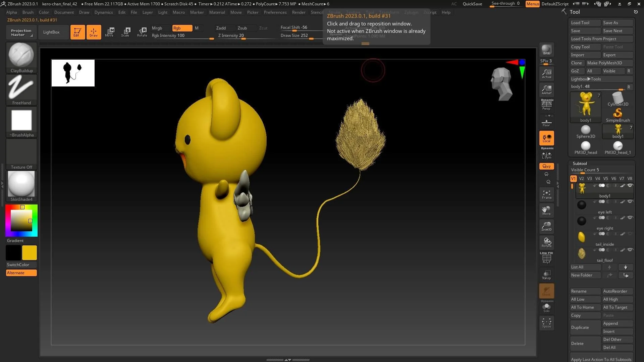The image size is (644, 362).
Task: Click the Frame view icon
Action: 546,194
